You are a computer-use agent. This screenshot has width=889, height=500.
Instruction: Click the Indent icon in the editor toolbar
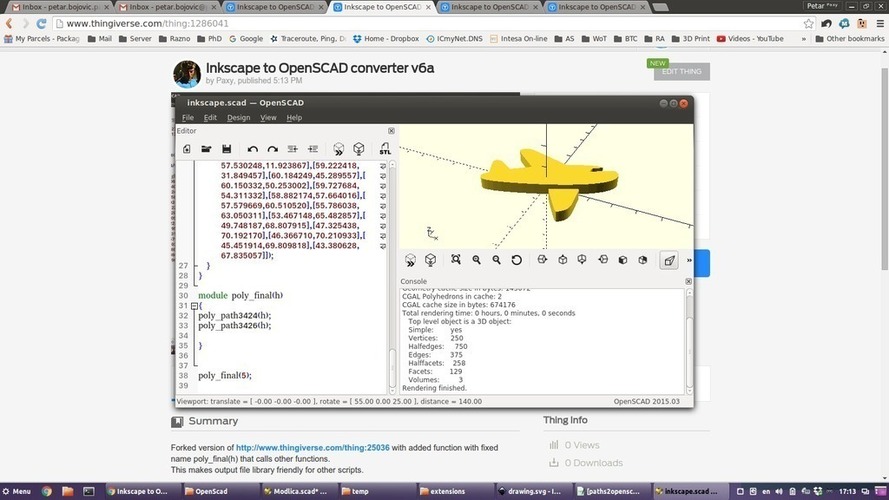[312, 149]
